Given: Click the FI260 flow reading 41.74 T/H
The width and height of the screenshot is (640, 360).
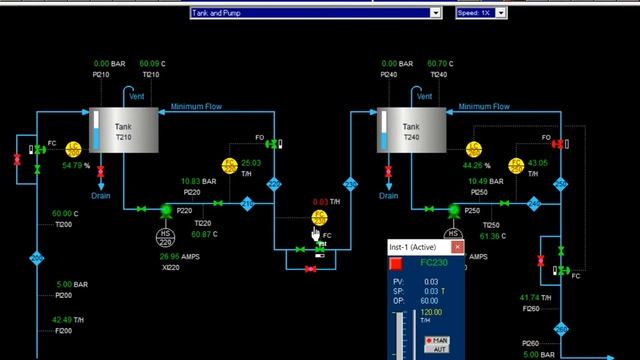Looking at the screenshot, I should [536, 298].
